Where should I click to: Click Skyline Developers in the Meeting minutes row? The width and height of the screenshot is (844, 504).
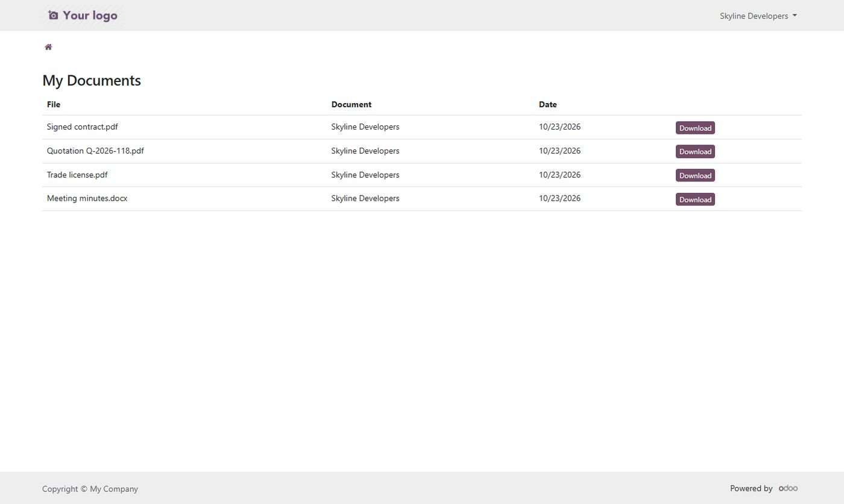(365, 198)
